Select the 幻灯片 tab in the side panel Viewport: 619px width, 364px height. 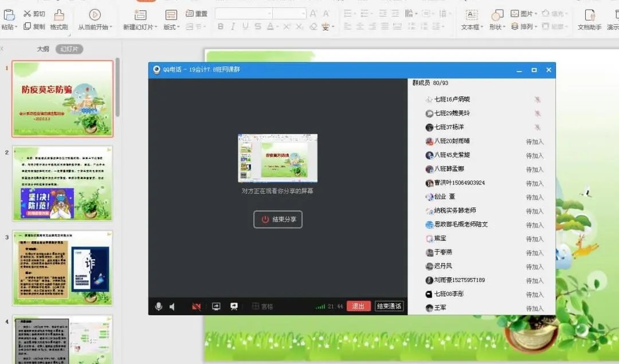click(x=69, y=49)
